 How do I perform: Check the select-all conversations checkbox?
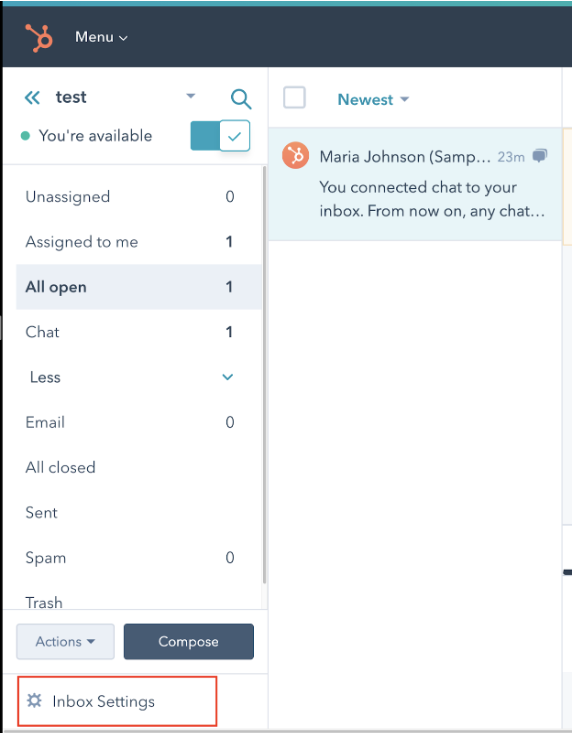[294, 97]
